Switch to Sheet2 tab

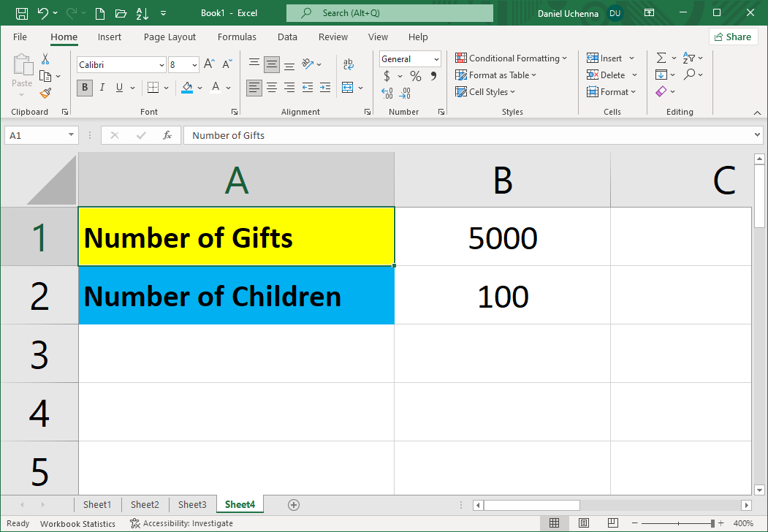pos(144,504)
